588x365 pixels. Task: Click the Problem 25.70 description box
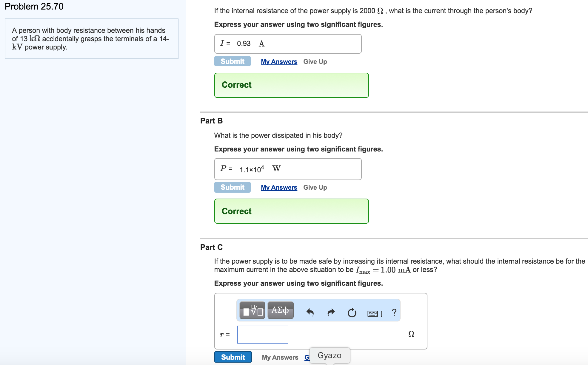[x=92, y=39]
